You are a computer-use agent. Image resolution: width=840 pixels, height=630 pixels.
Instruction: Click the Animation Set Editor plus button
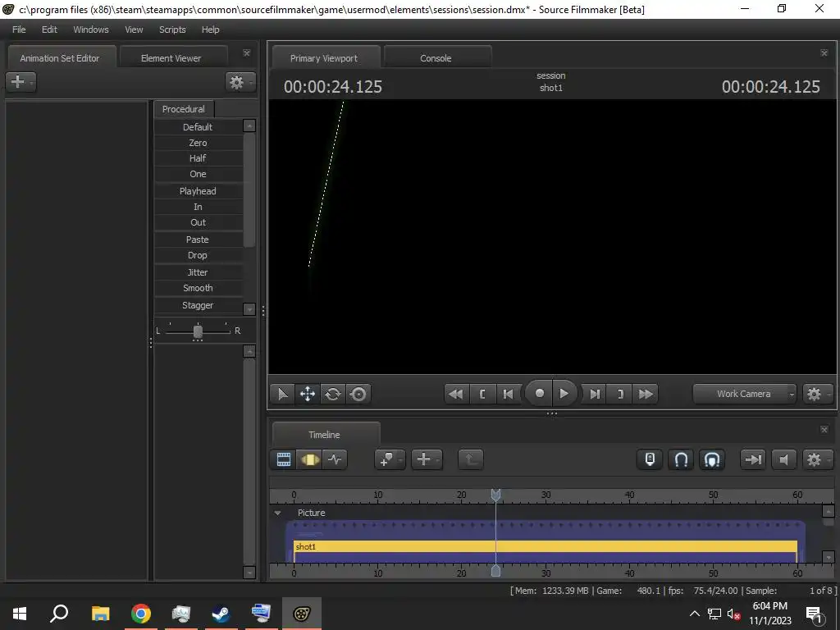tap(21, 82)
